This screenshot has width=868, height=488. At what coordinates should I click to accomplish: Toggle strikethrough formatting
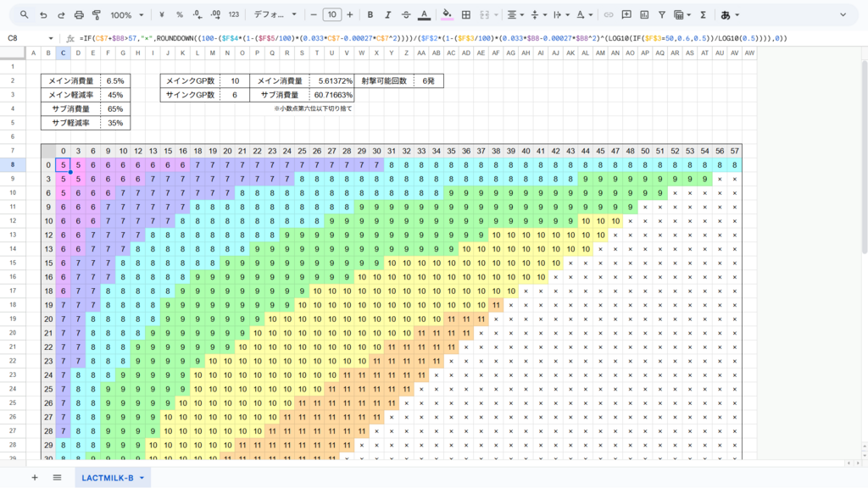pyautogui.click(x=406, y=15)
